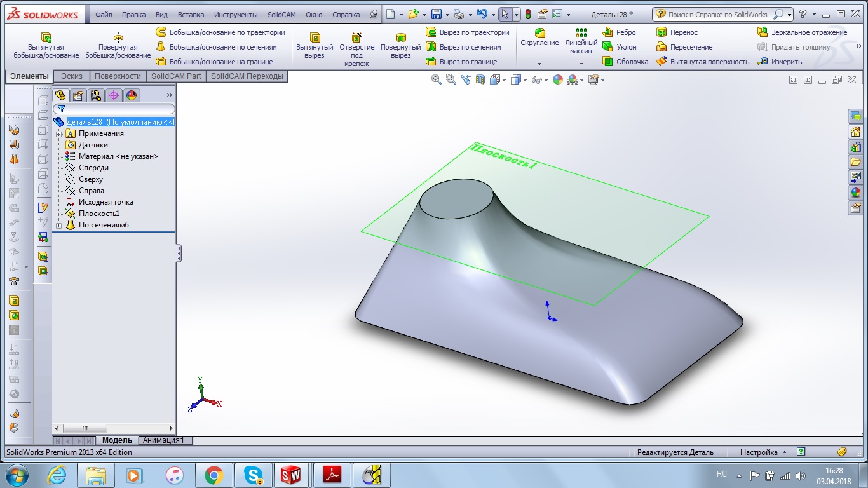Open SolidWorks Resources home pane
868x488 pixels.
point(856,132)
